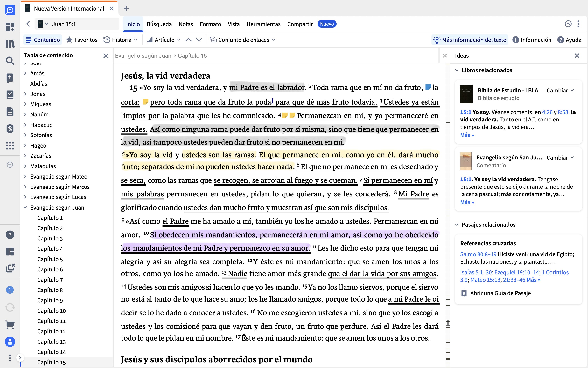Go to previous article with up arrow
This screenshot has height=368, width=588.
coord(189,40)
